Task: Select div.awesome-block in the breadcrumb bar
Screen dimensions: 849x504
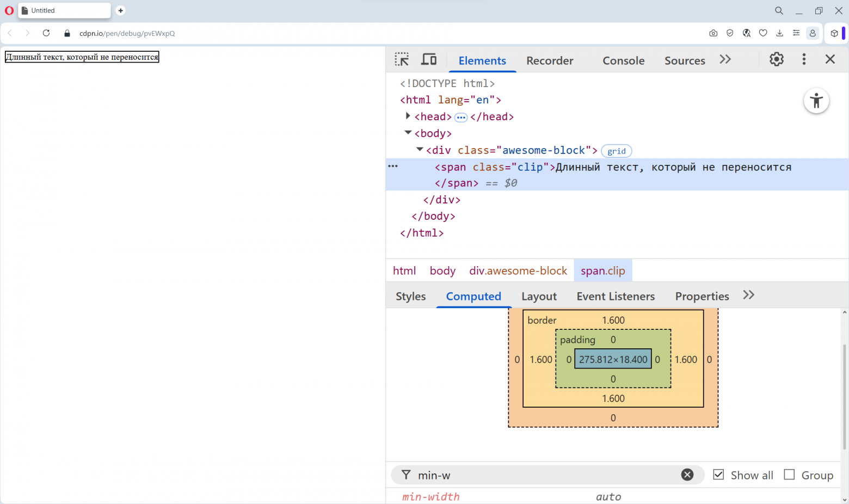Action: point(518,270)
